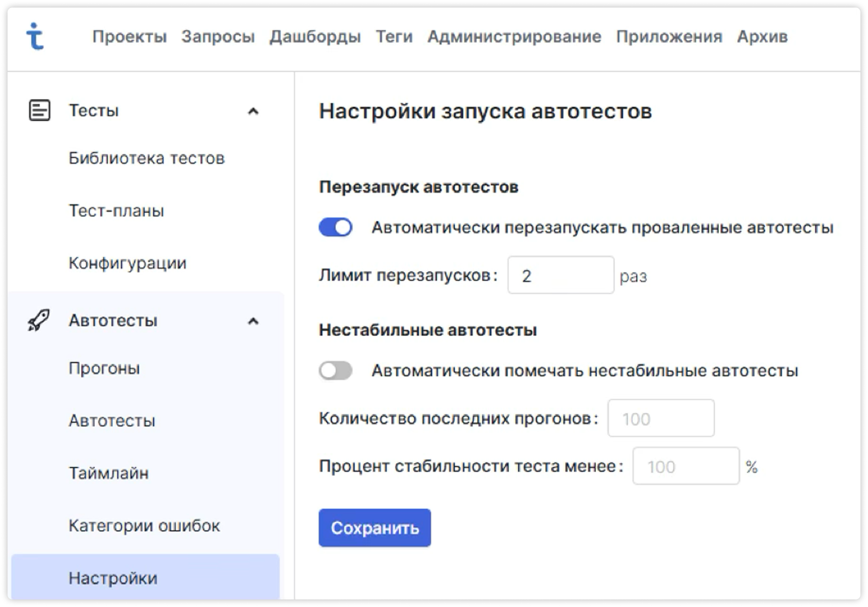
Task: Click the Автоматически перезапускать проваленные автотесты label
Action: point(603,227)
